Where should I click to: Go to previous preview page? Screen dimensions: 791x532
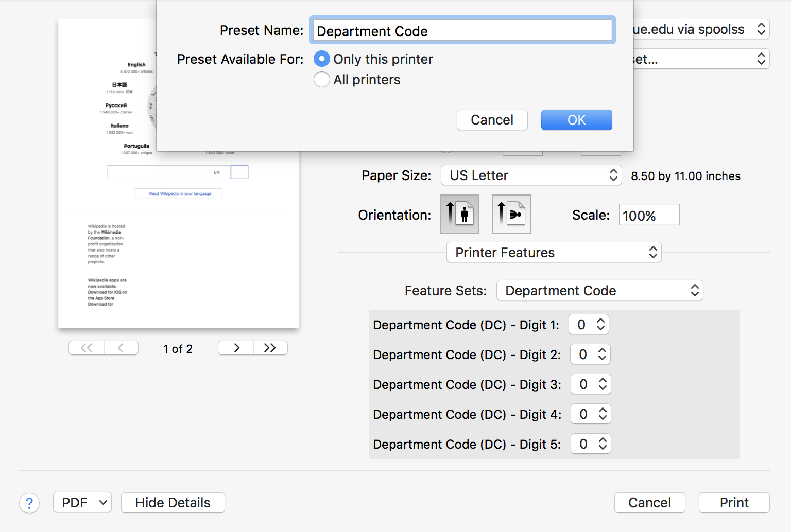pos(121,348)
